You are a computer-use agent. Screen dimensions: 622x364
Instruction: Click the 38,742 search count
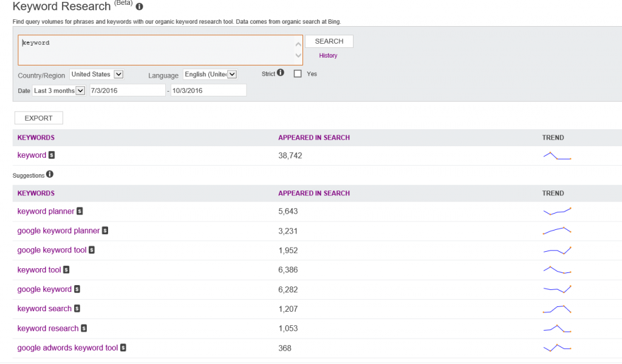point(290,156)
